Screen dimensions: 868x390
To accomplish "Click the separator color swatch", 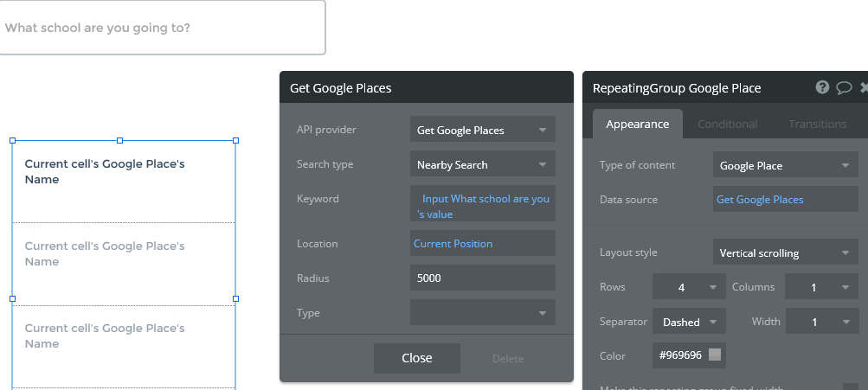I will pyautogui.click(x=714, y=355).
